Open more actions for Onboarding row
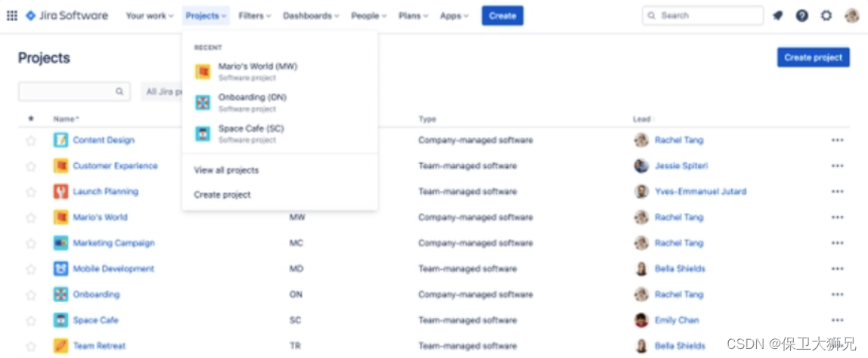This screenshot has width=868, height=358. coord(838,295)
